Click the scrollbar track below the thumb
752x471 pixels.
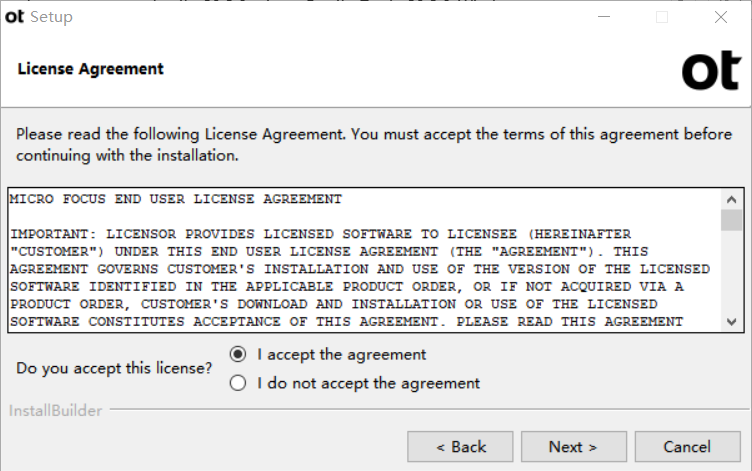(731, 271)
